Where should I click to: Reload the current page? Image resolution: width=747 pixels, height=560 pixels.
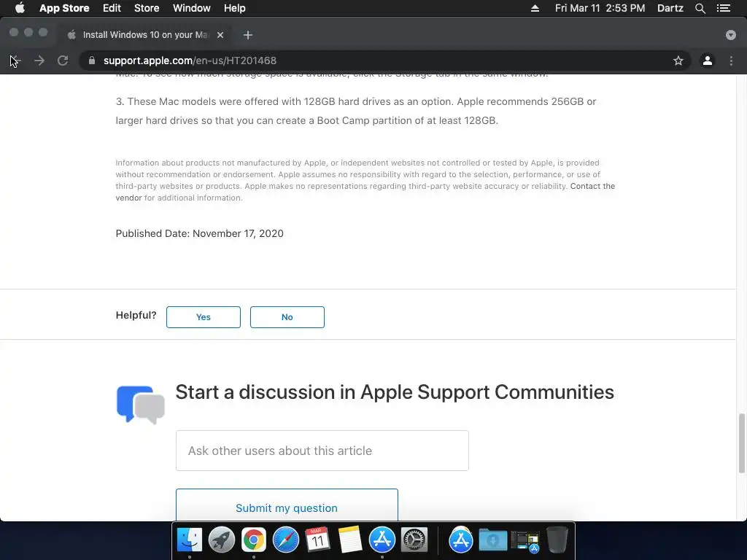point(63,61)
